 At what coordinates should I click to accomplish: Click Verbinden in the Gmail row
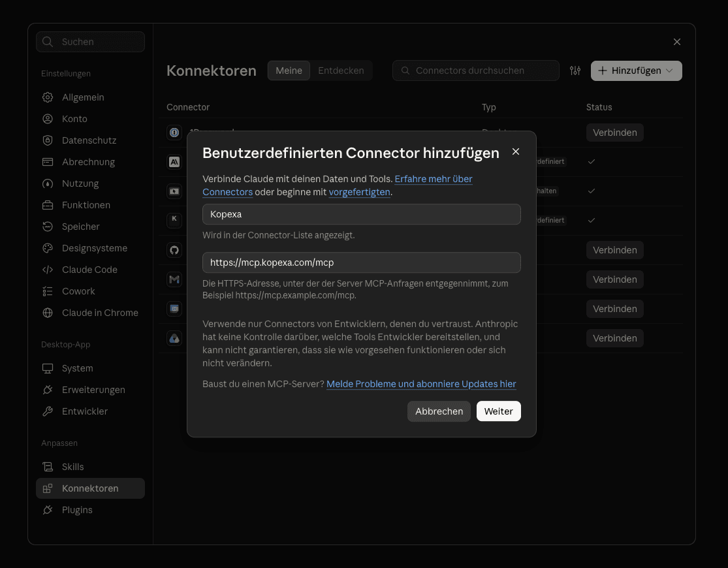(x=614, y=279)
